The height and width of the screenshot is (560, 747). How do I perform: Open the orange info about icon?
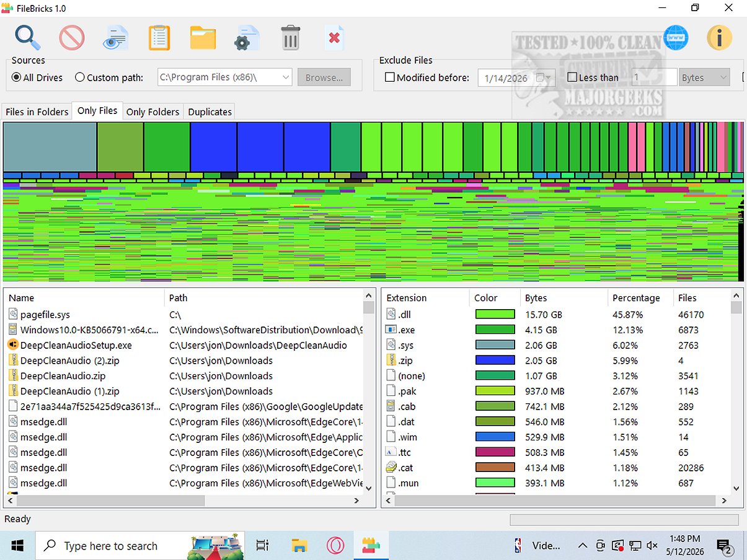click(719, 38)
